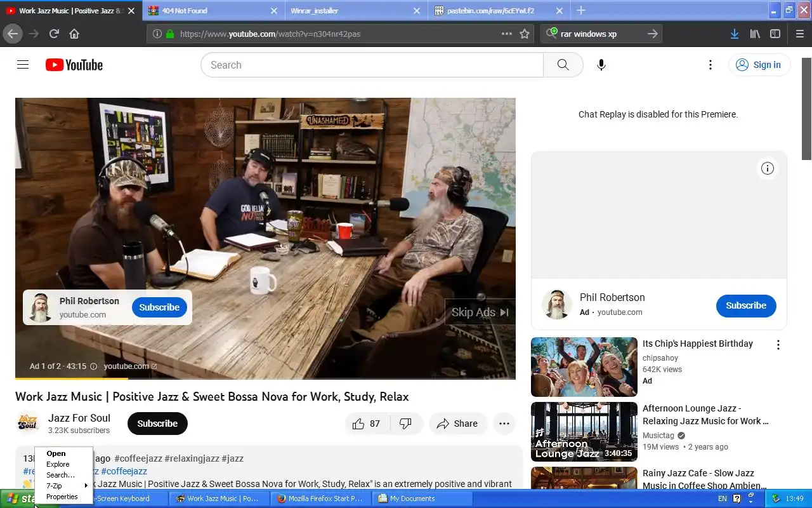
Task: Open youtube.com link in ad overlay
Action: coord(130,366)
